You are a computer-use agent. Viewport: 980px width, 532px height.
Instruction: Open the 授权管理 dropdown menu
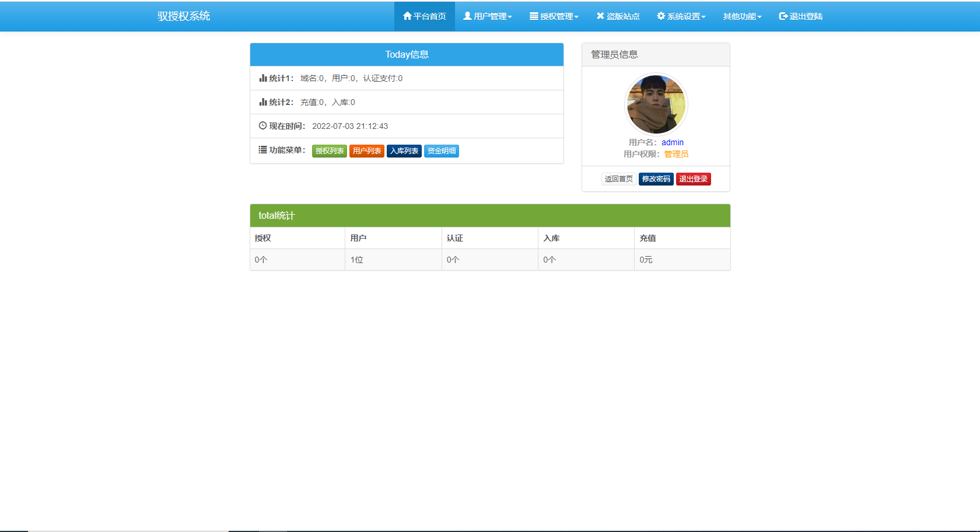pyautogui.click(x=554, y=16)
